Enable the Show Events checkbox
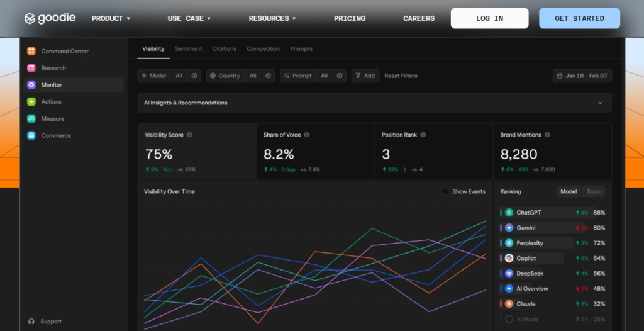Image resolution: width=644 pixels, height=331 pixels. pos(445,191)
